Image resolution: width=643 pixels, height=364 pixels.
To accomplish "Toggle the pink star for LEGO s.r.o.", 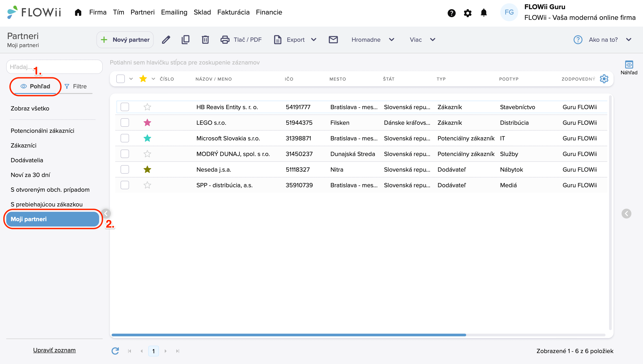I will 147,123.
